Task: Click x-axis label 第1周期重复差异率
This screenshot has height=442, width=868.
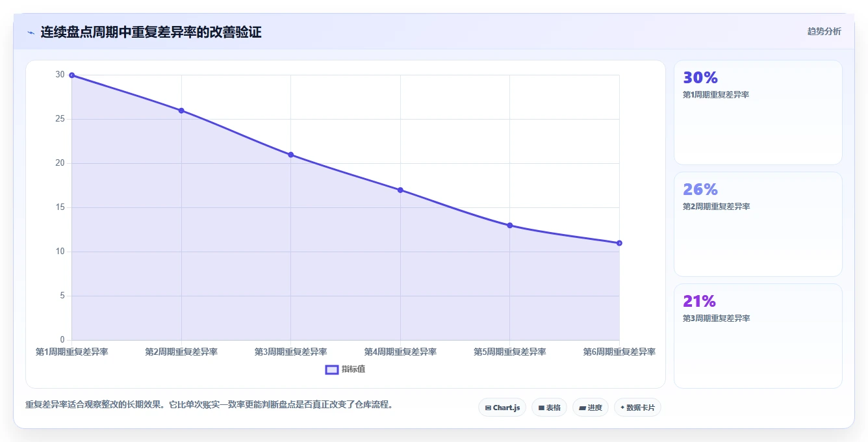Action: (71, 352)
